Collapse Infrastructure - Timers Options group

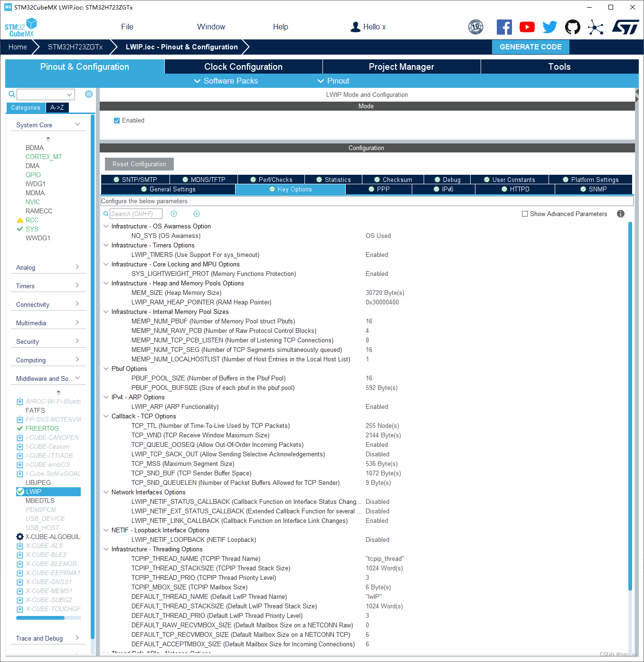[106, 245]
